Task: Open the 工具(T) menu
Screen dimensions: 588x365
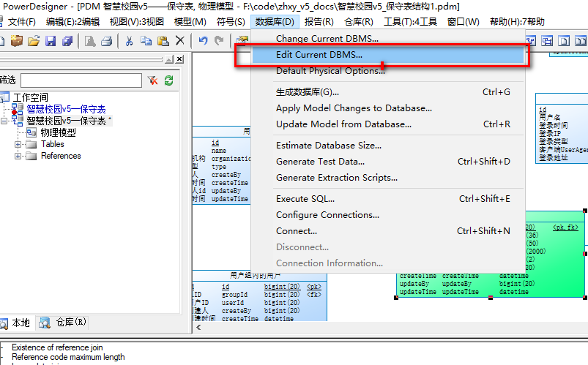Action: 410,22
